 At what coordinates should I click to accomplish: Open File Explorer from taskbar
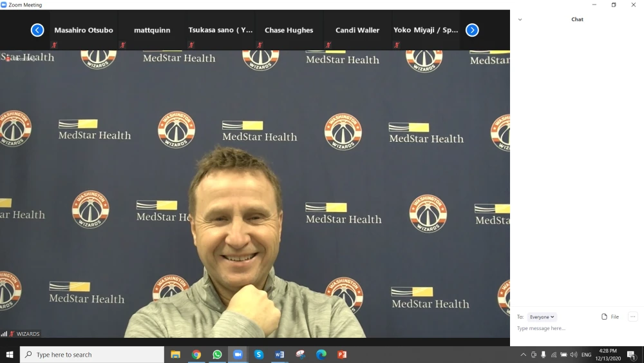[175, 355]
